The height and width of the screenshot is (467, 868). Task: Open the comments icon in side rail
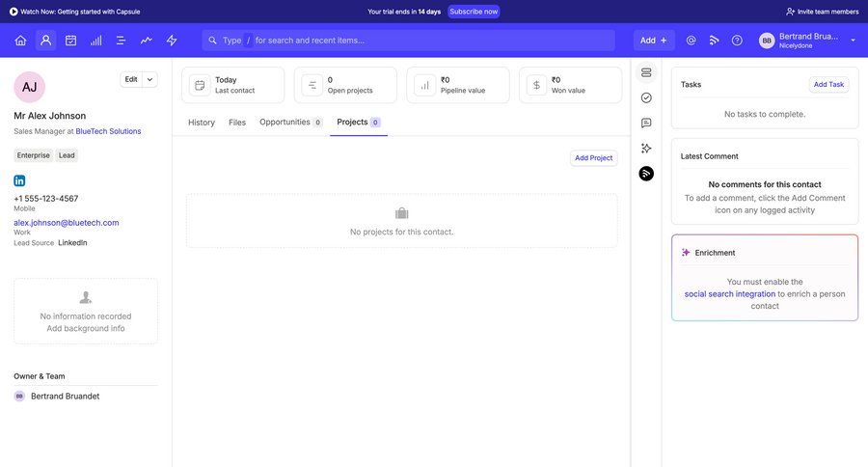click(646, 123)
